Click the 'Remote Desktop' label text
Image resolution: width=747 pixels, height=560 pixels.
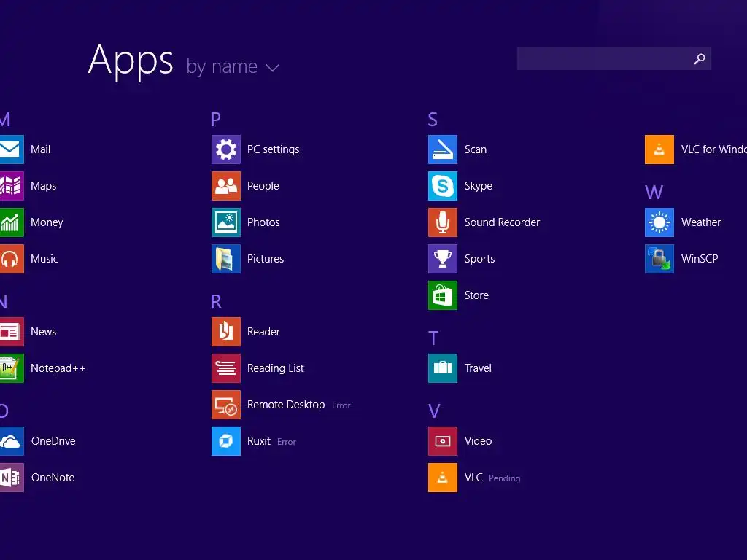tap(286, 405)
